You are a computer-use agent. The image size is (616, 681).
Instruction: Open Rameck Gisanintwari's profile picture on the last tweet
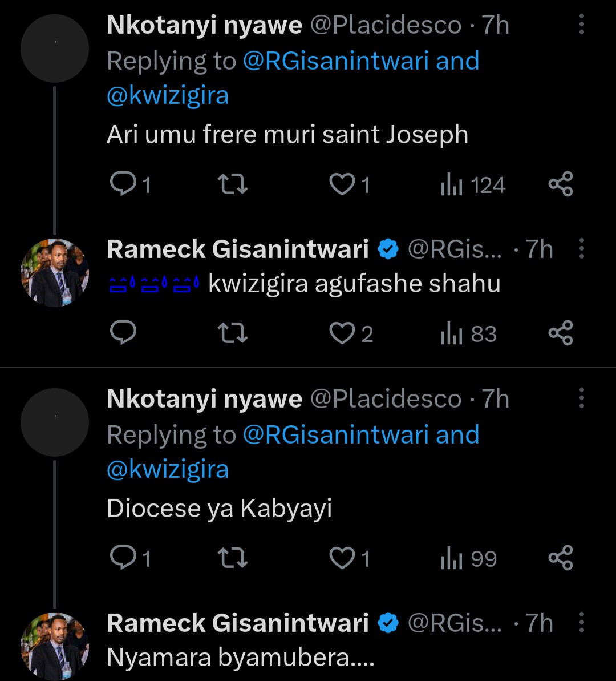click(x=55, y=646)
